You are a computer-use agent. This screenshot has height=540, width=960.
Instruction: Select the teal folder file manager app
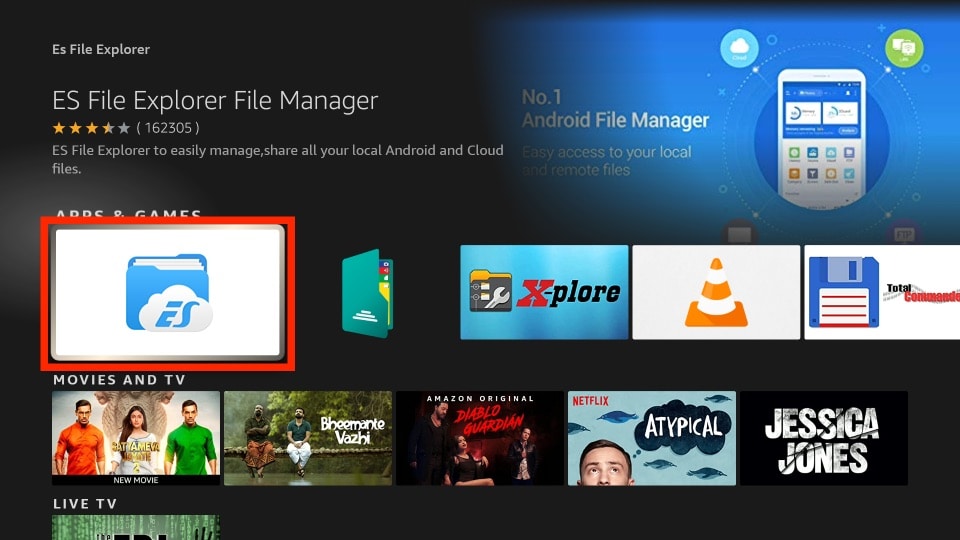click(x=367, y=293)
